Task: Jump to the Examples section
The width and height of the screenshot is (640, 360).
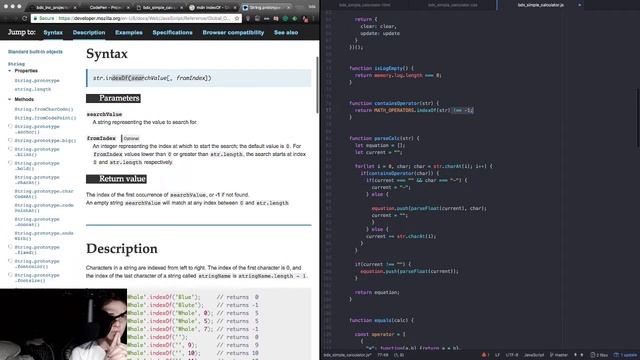Action: 129,32
